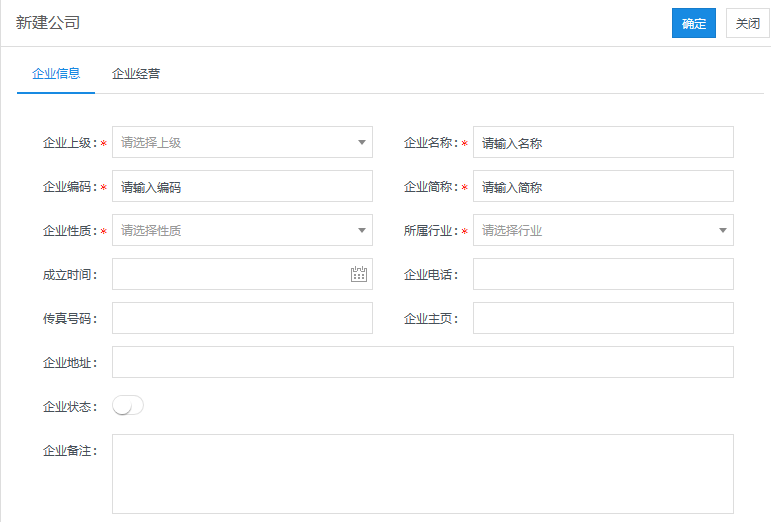
Task: Click the 企业地址 input field
Action: (423, 362)
